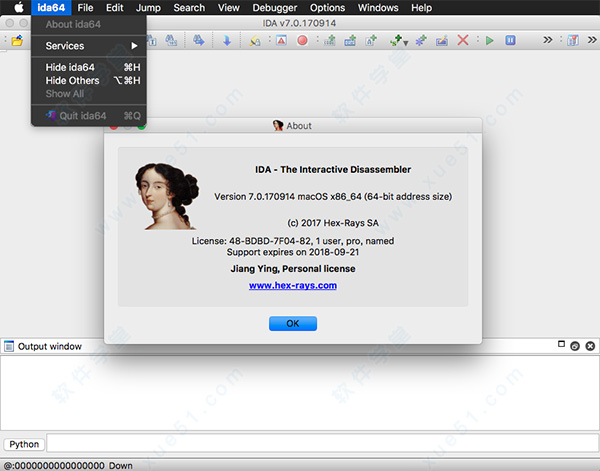Open the View menu
The height and width of the screenshot is (471, 600).
coord(228,7)
